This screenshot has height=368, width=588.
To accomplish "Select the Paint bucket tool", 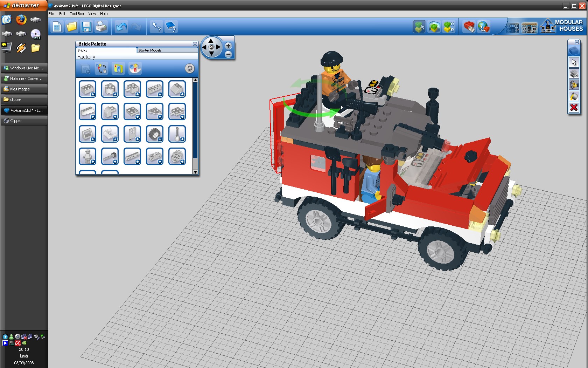I will 574,96.
